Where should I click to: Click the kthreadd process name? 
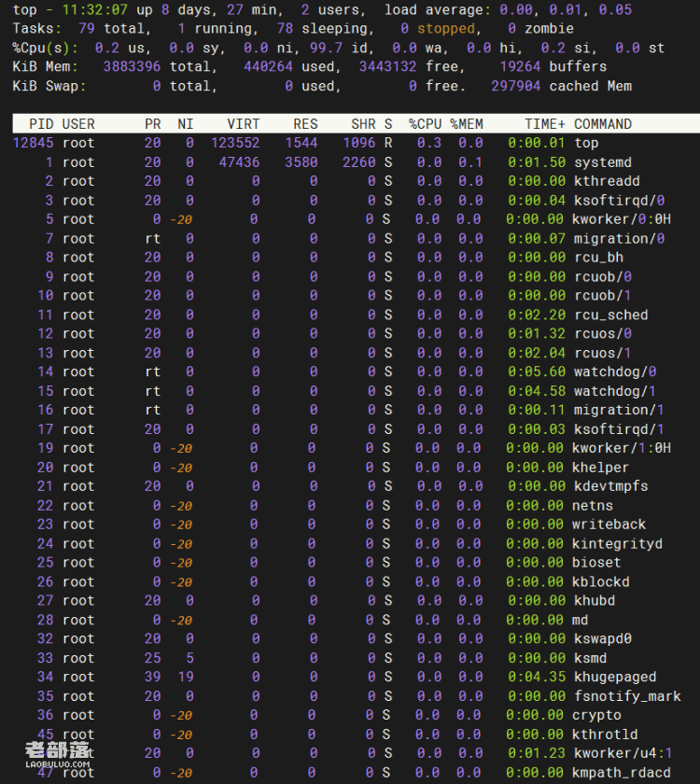coord(607,181)
